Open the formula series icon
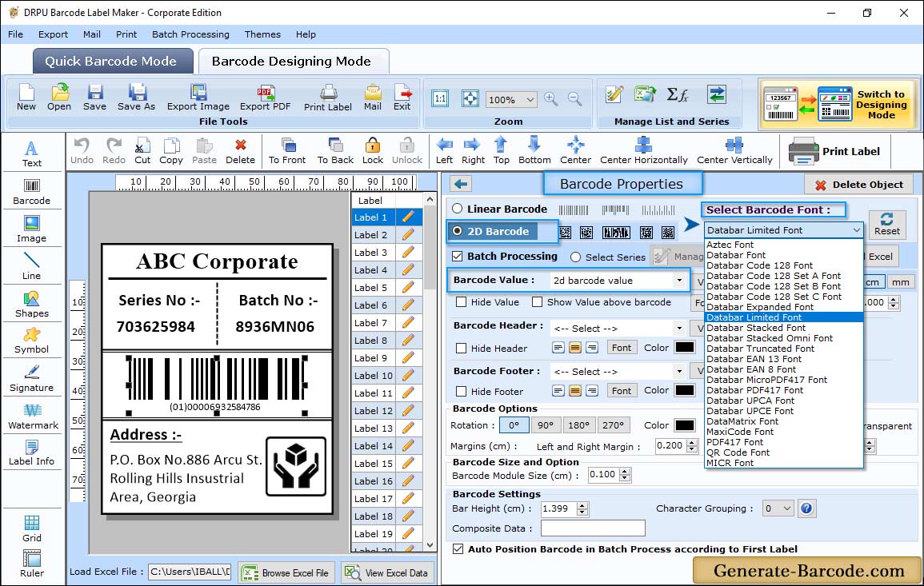This screenshot has width=924, height=586. 677,94
